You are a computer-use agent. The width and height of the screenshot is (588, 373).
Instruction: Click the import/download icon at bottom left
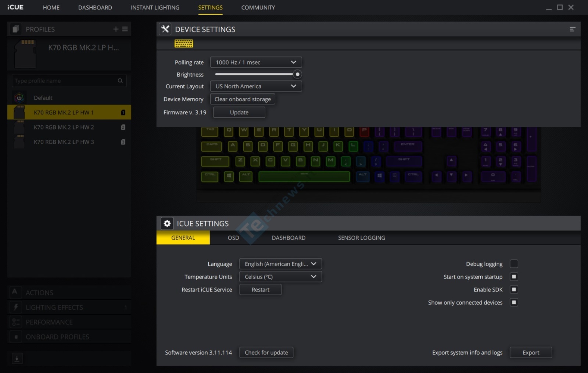pos(17,358)
